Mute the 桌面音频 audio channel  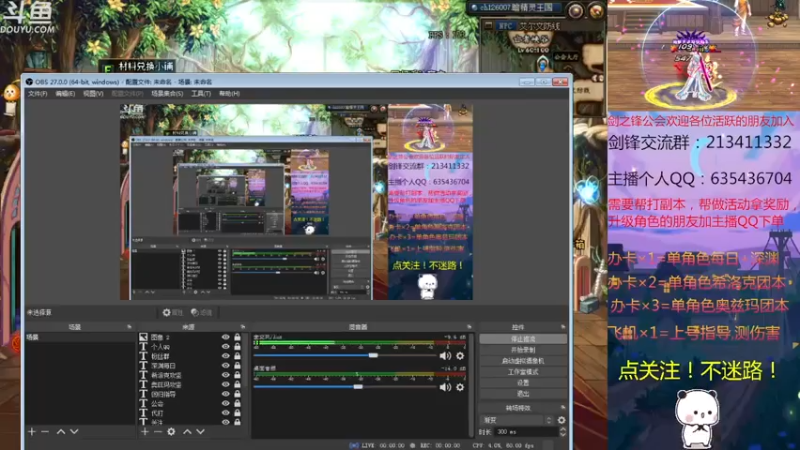445,387
